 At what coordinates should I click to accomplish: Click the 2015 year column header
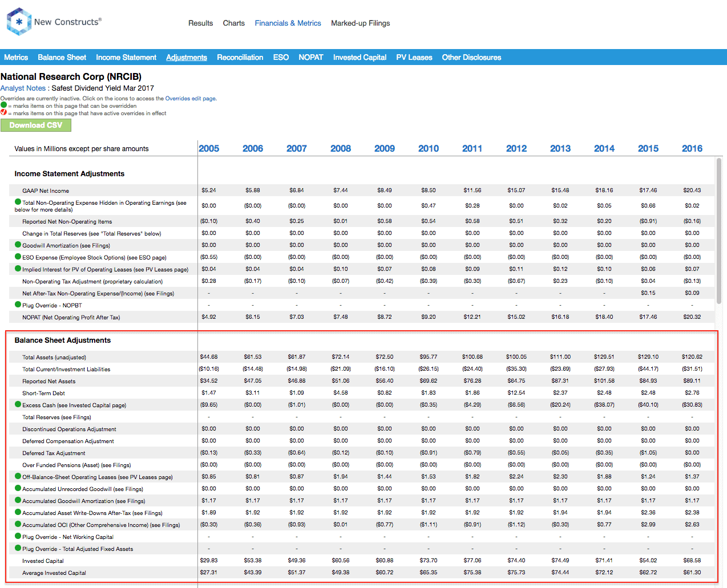click(x=648, y=149)
